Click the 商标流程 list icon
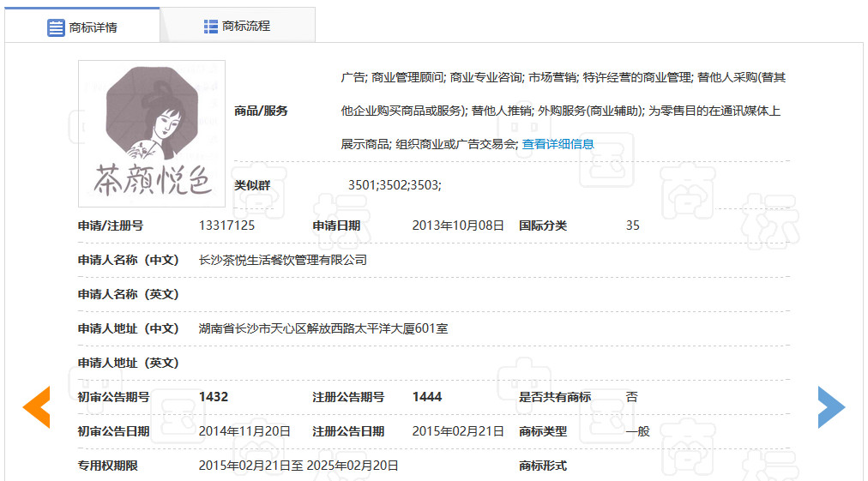The width and height of the screenshot is (868, 481). pos(210,26)
